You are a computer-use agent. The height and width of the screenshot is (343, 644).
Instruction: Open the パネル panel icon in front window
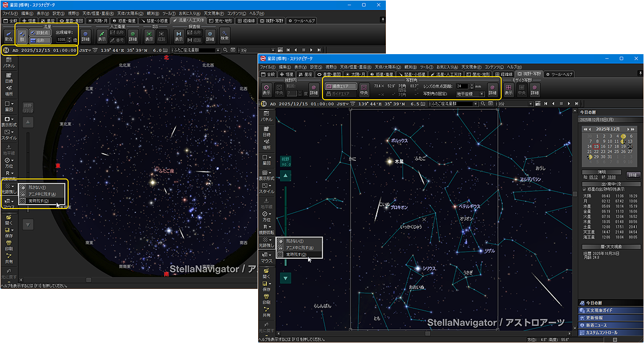tap(266, 116)
